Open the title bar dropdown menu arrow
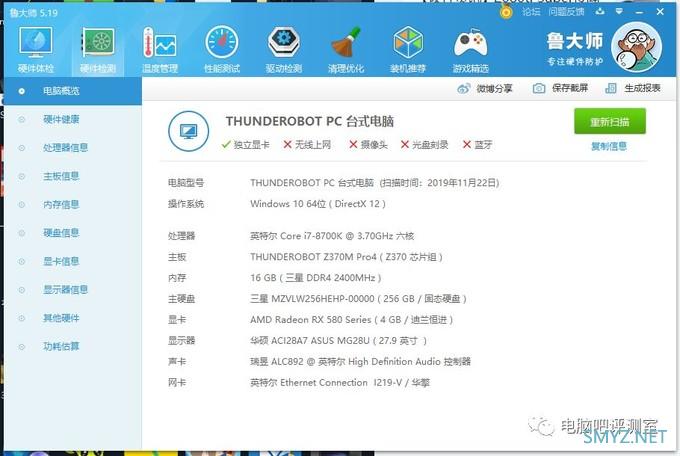The image size is (680, 456). (619, 11)
